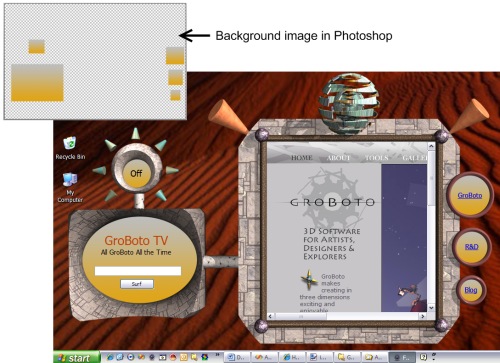500x363 pixels.
Task: Click the help question-mark tray icon
Action: (x=423, y=357)
